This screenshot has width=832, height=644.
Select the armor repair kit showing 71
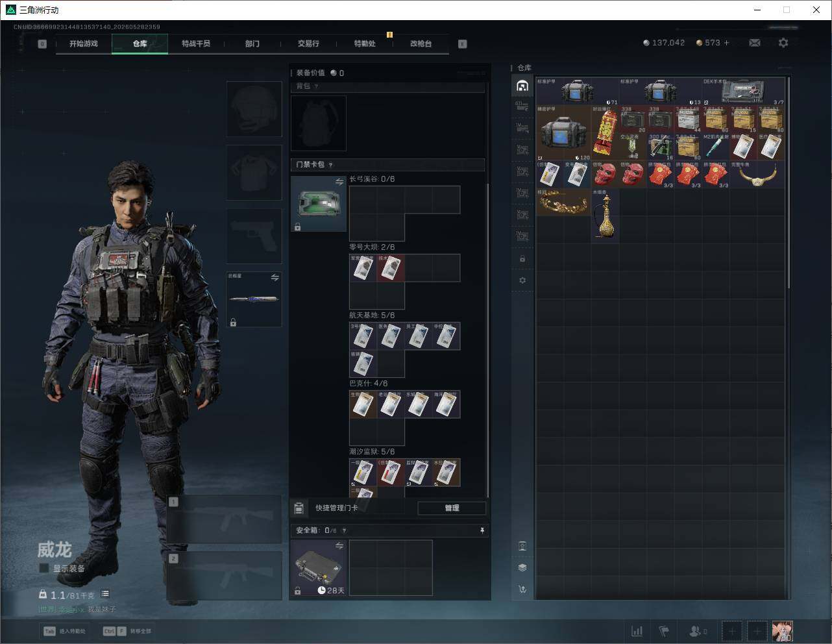tap(578, 92)
